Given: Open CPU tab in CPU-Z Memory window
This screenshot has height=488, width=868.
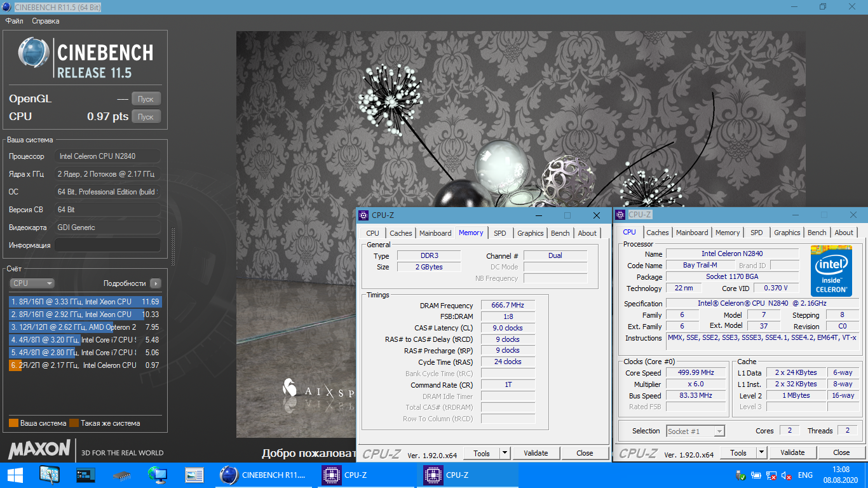Looking at the screenshot, I should pyautogui.click(x=373, y=233).
